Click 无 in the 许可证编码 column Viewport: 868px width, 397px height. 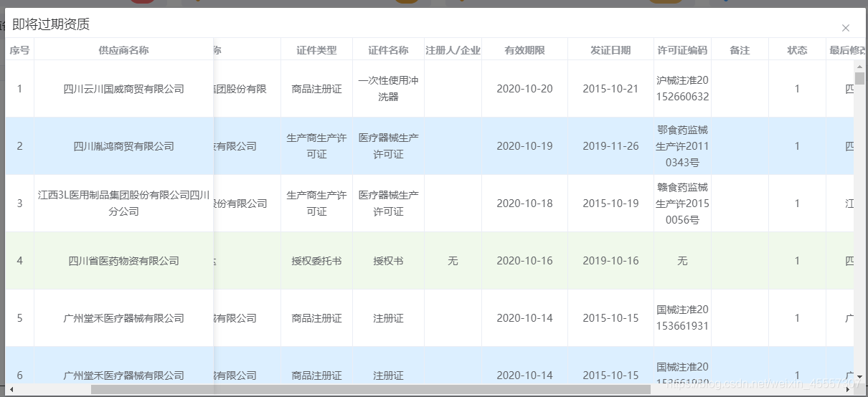point(682,261)
